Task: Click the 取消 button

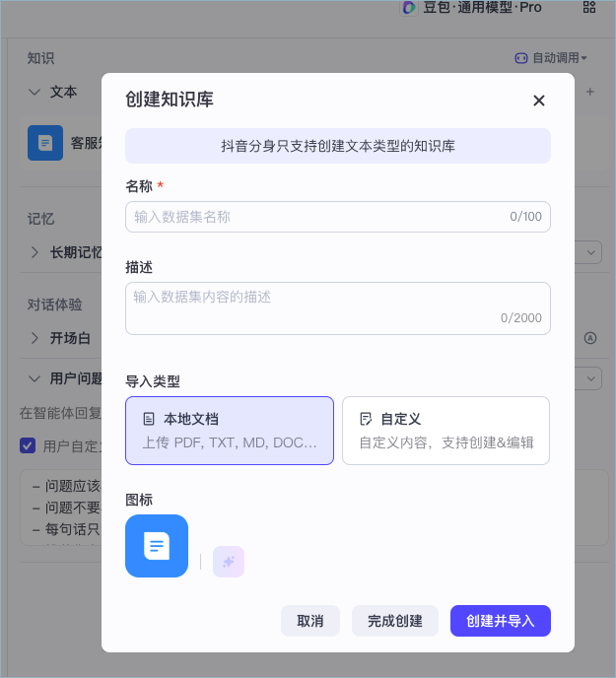Action: pos(310,621)
